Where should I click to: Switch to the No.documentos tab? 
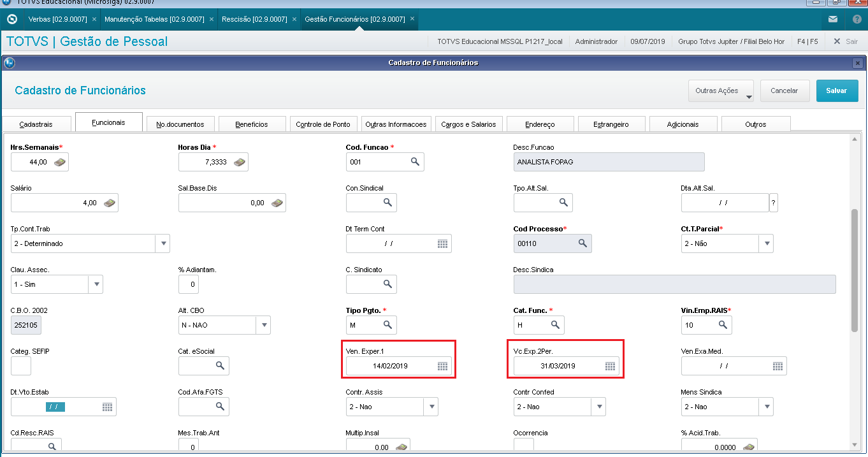[180, 124]
